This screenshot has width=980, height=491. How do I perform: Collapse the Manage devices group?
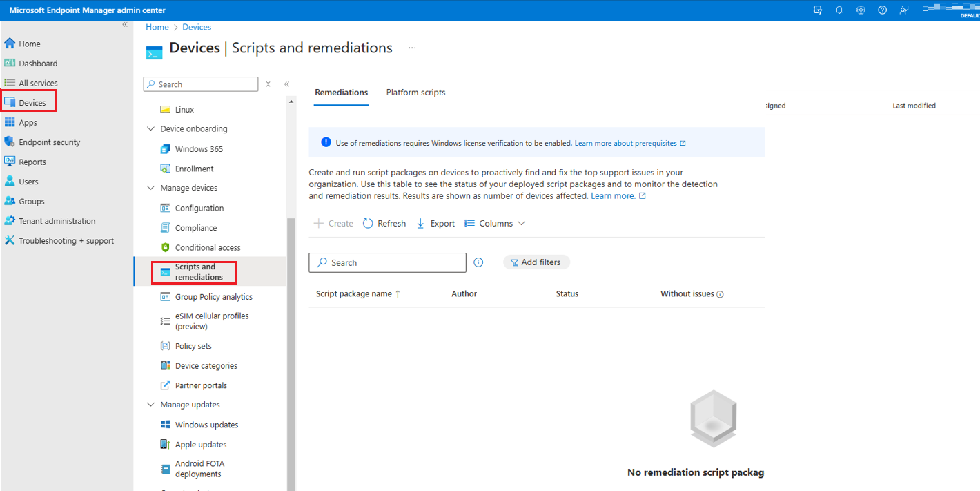pyautogui.click(x=151, y=188)
